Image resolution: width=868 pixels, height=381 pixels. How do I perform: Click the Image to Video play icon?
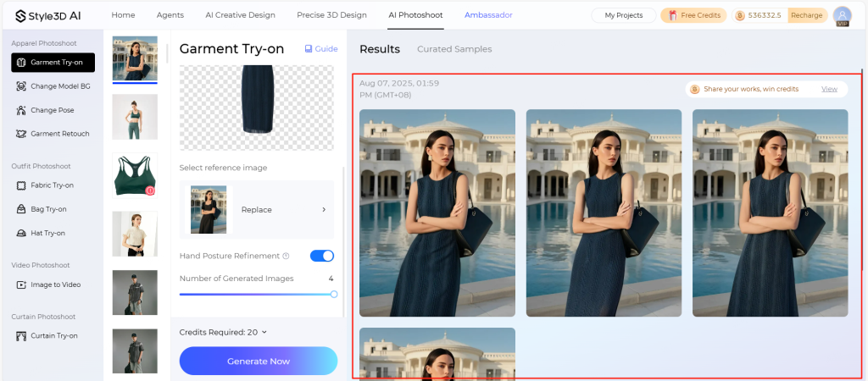pyautogui.click(x=21, y=284)
